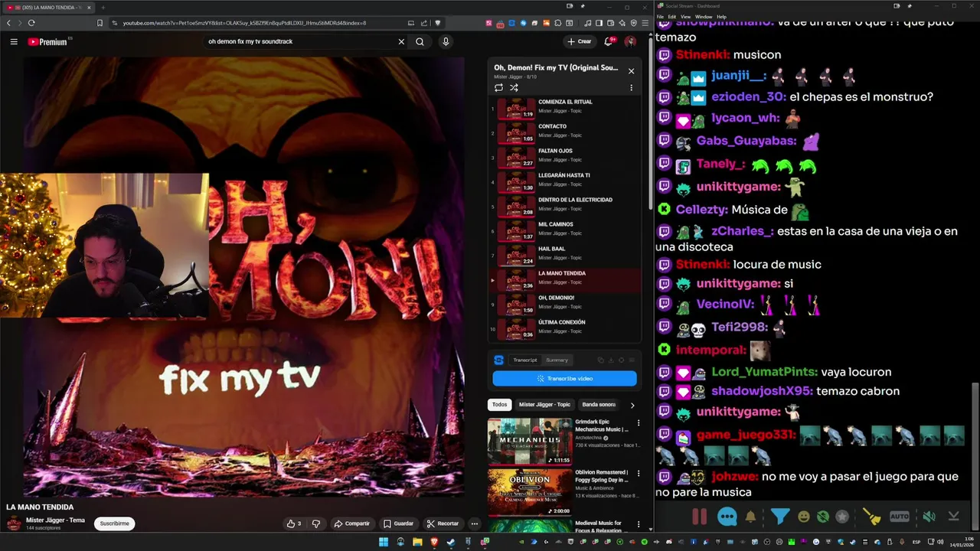Toggle playlist shuffle mode
Screen dimensions: 980x551
(514, 87)
